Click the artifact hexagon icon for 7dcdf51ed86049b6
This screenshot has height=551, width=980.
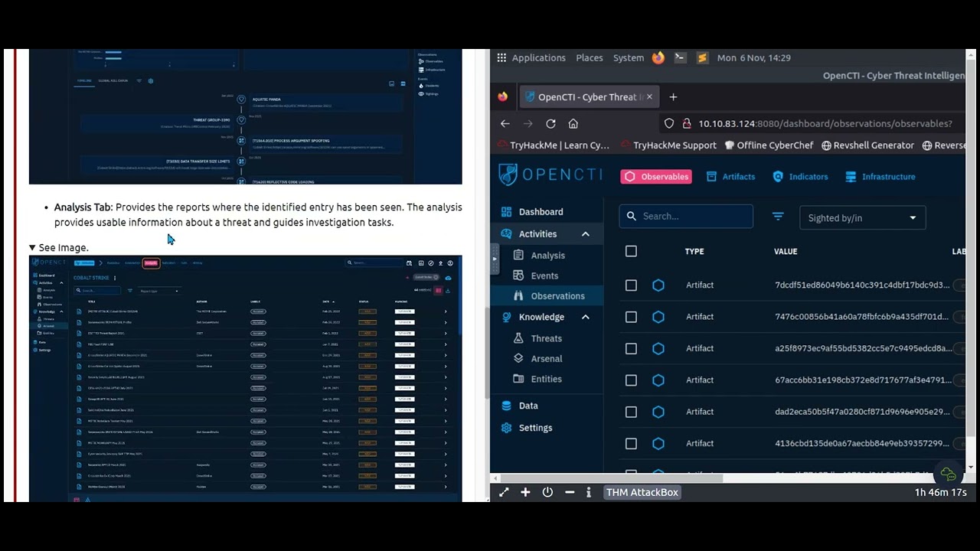[658, 285]
